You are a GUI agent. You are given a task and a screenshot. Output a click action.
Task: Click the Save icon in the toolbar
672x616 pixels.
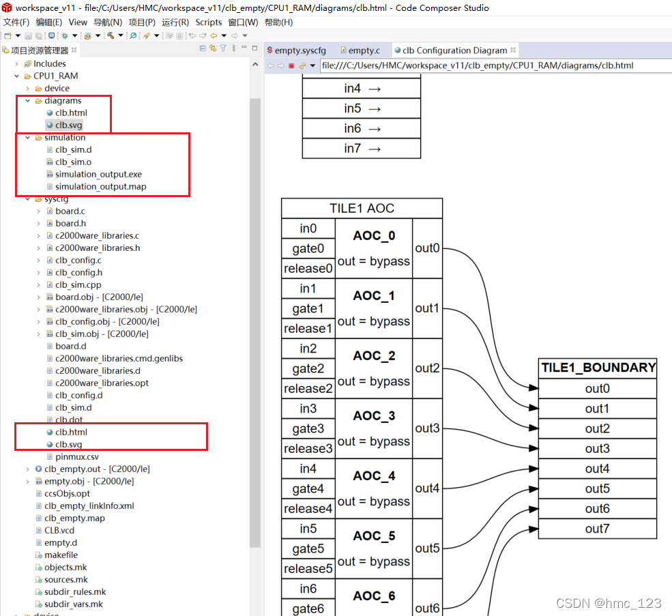pos(27,35)
